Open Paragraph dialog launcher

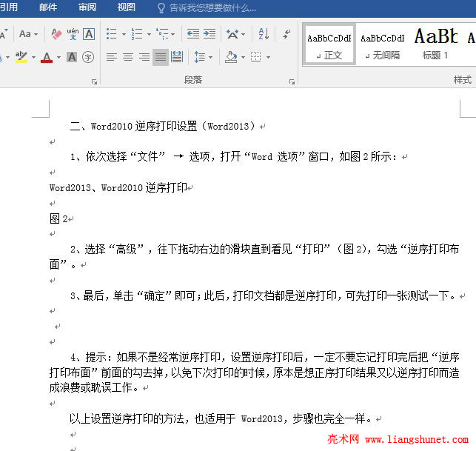pyautogui.click(x=292, y=81)
